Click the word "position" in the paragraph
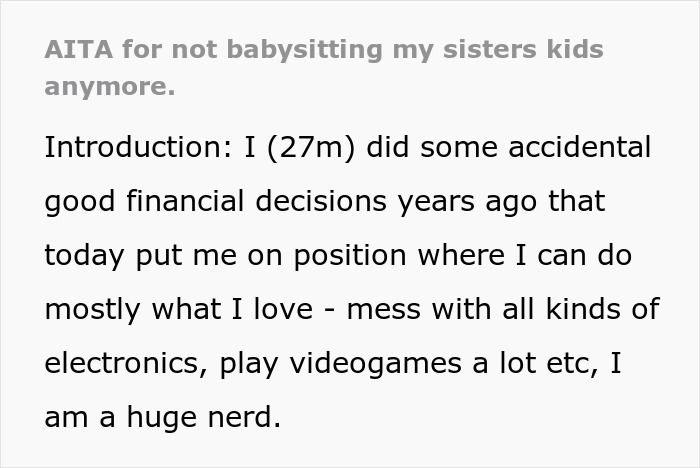This screenshot has height=468, width=700. click(x=350, y=256)
